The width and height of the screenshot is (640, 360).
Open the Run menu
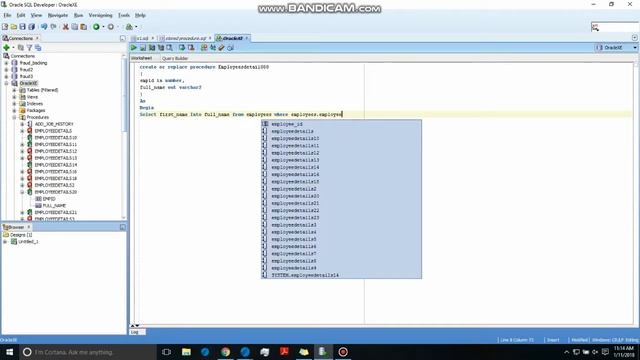pyautogui.click(x=78, y=15)
